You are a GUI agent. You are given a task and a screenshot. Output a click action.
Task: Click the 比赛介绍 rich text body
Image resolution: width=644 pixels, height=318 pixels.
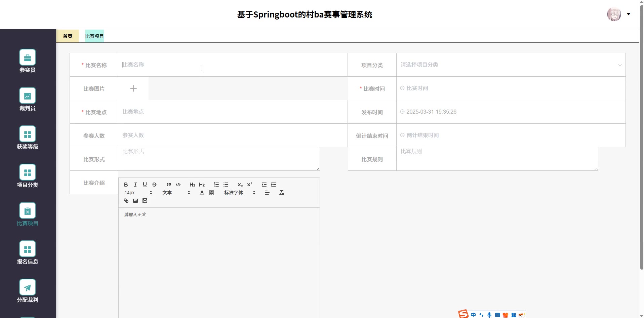click(219, 263)
